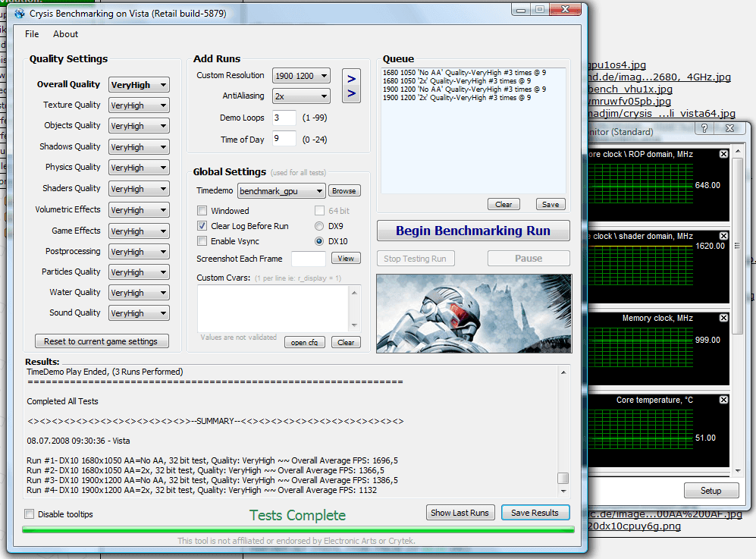This screenshot has width=756, height=559.
Task: Click scroll up arrow in Custom Cvars box
Action: tap(354, 293)
